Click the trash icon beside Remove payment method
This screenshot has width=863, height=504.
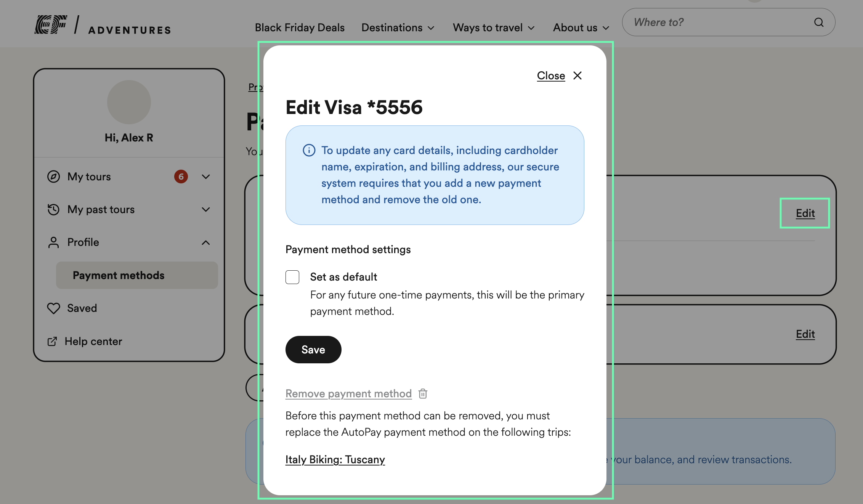423,393
